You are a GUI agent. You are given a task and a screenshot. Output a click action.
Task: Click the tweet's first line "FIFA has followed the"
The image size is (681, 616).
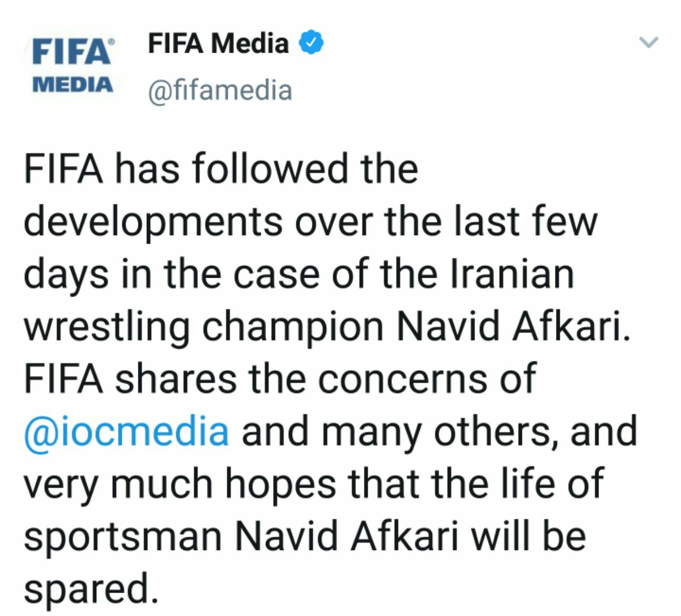221,169
